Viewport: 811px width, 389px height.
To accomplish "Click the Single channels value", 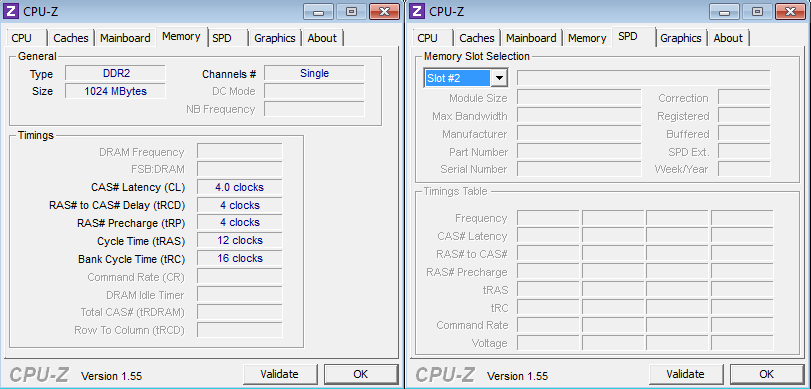I will point(314,73).
